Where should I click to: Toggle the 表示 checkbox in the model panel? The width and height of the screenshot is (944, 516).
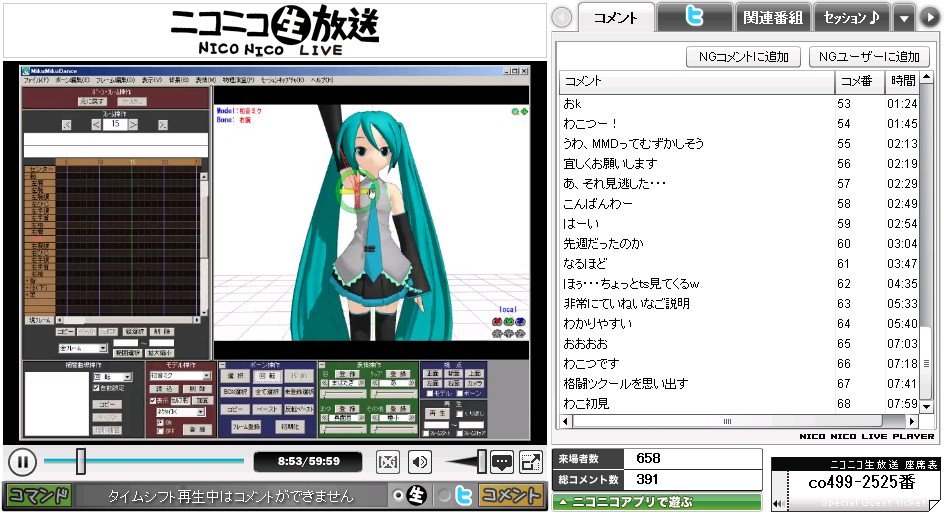pos(153,400)
